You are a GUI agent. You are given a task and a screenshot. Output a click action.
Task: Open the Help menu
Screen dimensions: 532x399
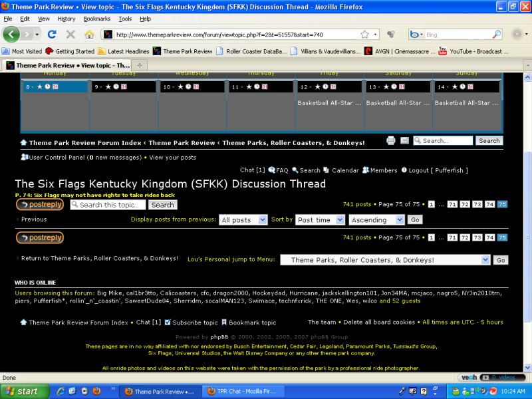pyautogui.click(x=145, y=19)
